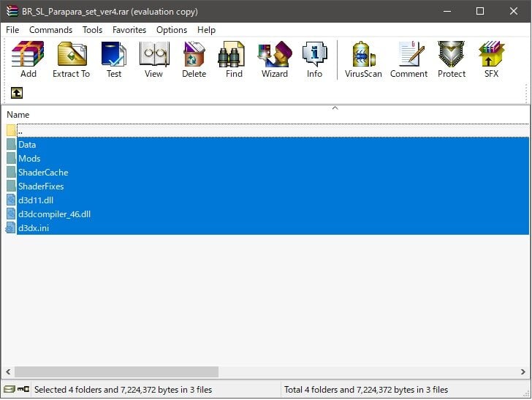Select the ShaderFixes folder name
The height and width of the screenshot is (400, 532).
pyautogui.click(x=41, y=186)
